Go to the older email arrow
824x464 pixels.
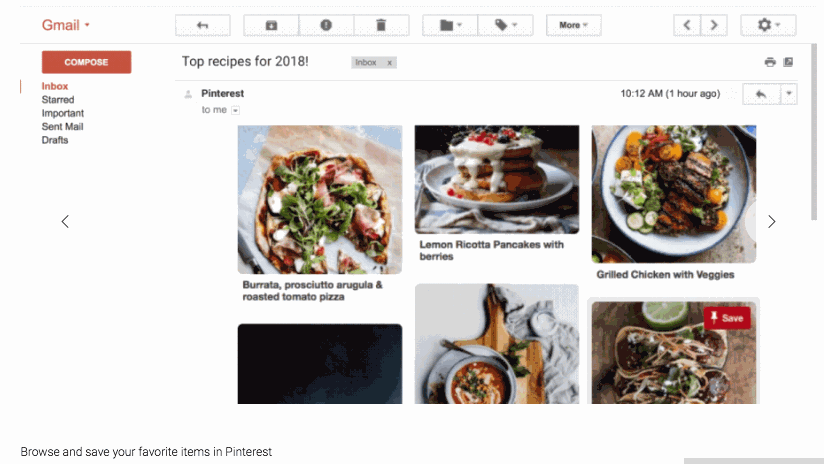coord(713,25)
